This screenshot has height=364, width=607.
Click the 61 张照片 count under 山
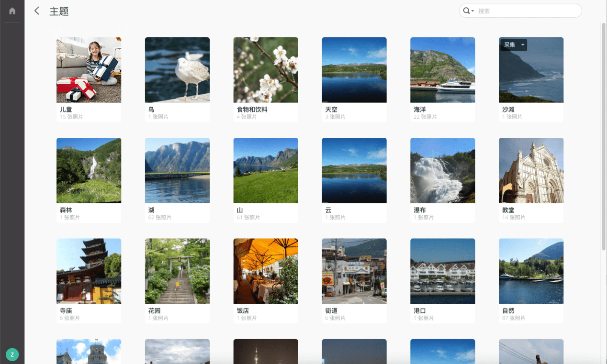[248, 218]
